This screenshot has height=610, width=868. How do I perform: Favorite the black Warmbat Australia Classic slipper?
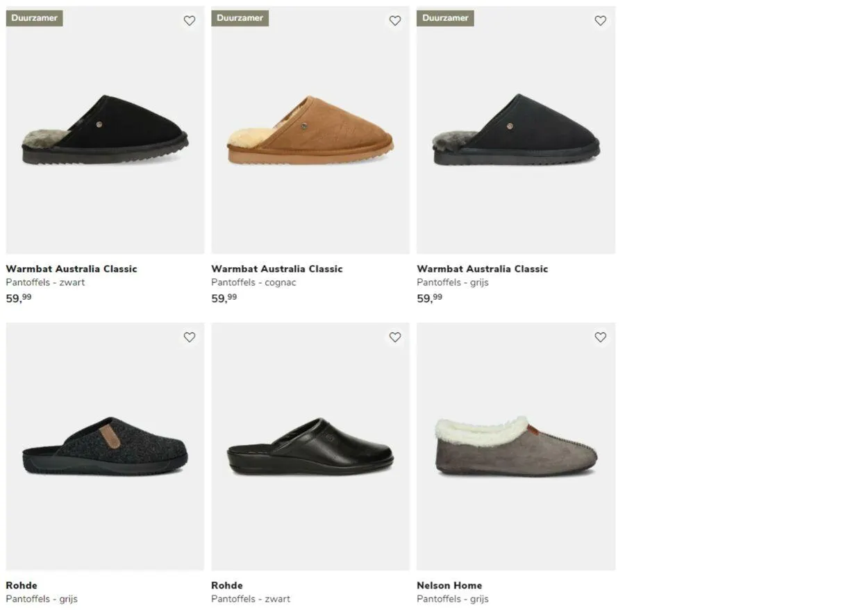[190, 21]
